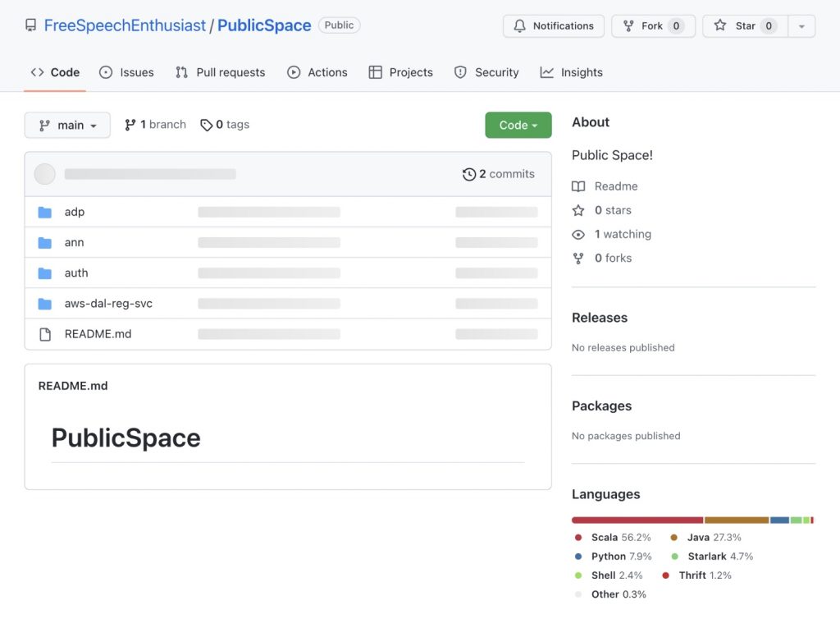Open the main branch dropdown

click(x=67, y=125)
